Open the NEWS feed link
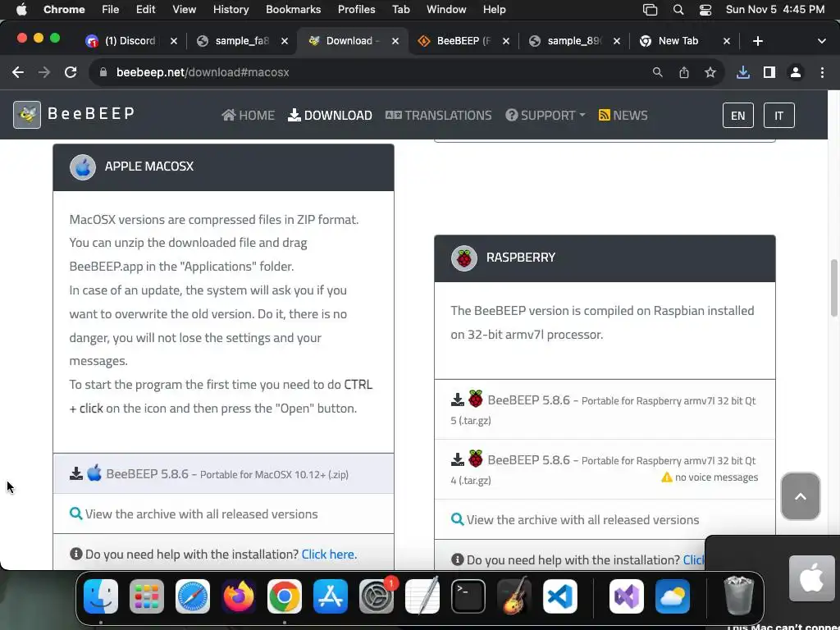The height and width of the screenshot is (630, 840). (x=623, y=115)
